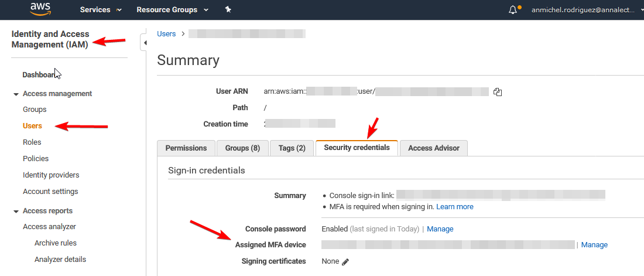The height and width of the screenshot is (276, 644).
Task: Select the Security credentials tab
Action: pos(357,148)
